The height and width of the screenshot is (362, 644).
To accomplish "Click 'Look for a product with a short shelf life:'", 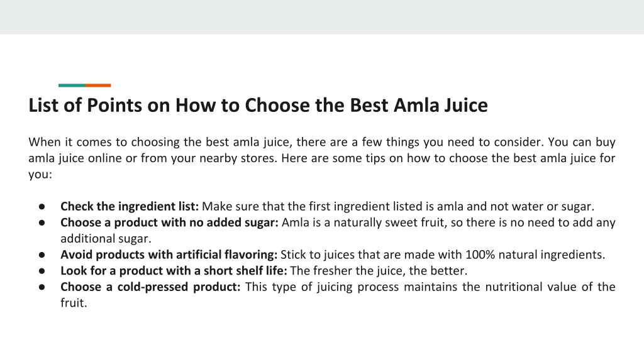I will pos(174,270).
